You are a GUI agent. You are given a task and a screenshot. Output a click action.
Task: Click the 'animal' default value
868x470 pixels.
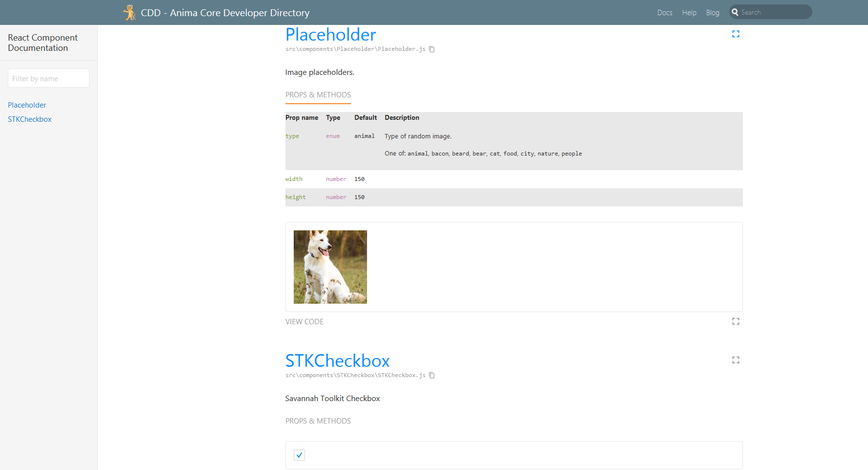[x=365, y=136]
